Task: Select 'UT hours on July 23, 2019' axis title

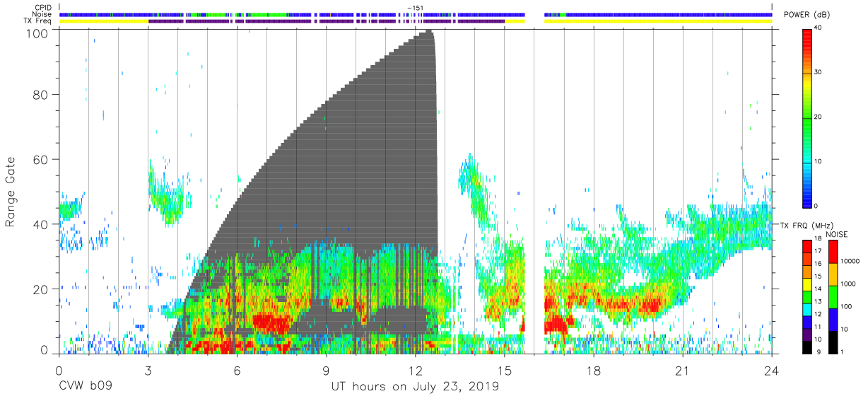Action: [x=415, y=387]
